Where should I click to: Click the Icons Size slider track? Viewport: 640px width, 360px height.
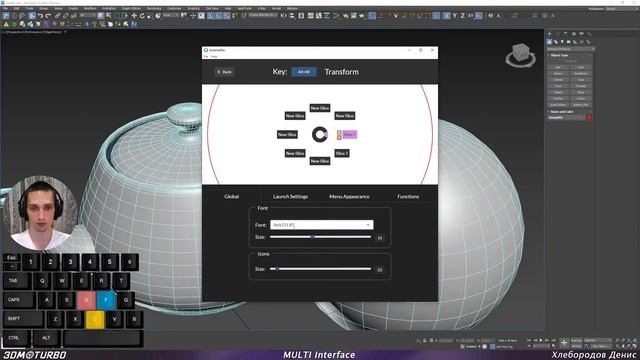[x=320, y=269]
